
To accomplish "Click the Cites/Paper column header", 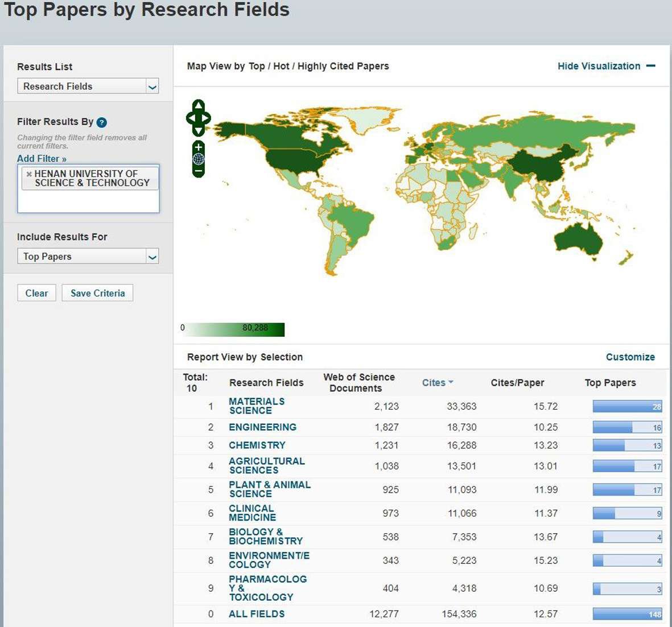I will [517, 383].
